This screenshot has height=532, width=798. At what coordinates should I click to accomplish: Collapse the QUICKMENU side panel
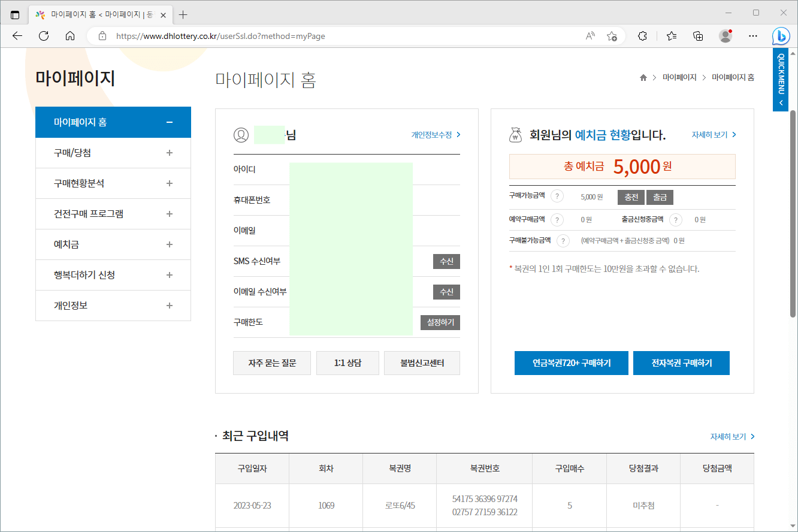(x=780, y=102)
